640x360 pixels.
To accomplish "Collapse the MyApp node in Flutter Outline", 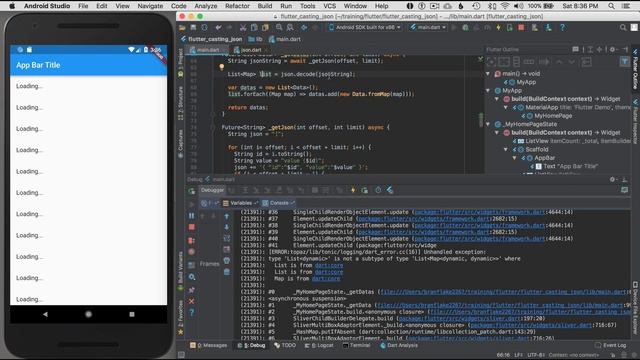I will [x=488, y=91].
